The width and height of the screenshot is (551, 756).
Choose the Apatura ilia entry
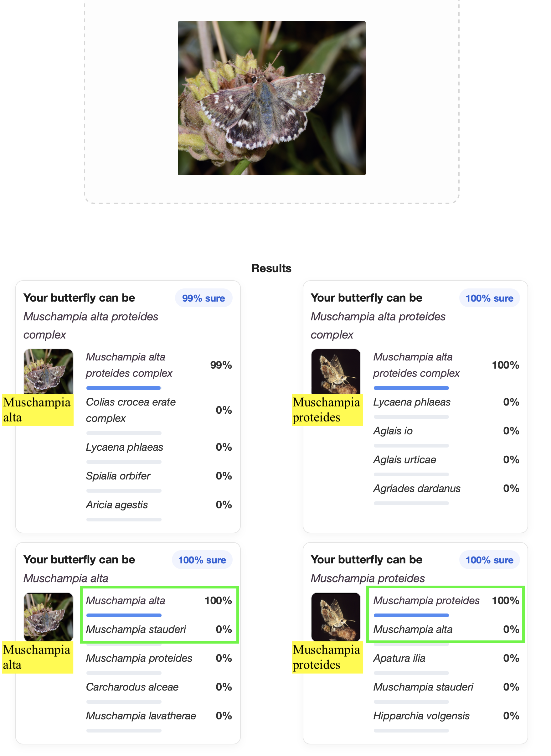tap(399, 658)
